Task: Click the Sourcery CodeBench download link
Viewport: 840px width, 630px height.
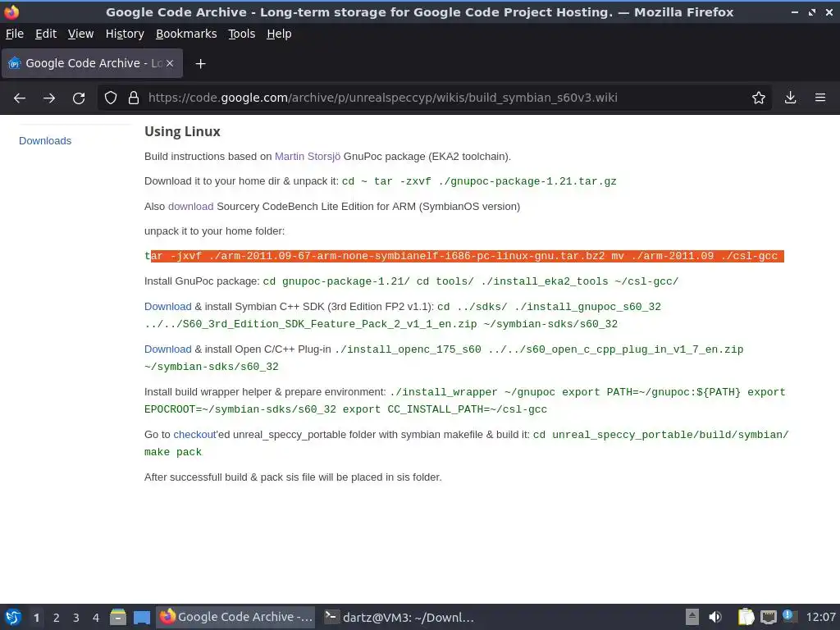Action: click(190, 206)
